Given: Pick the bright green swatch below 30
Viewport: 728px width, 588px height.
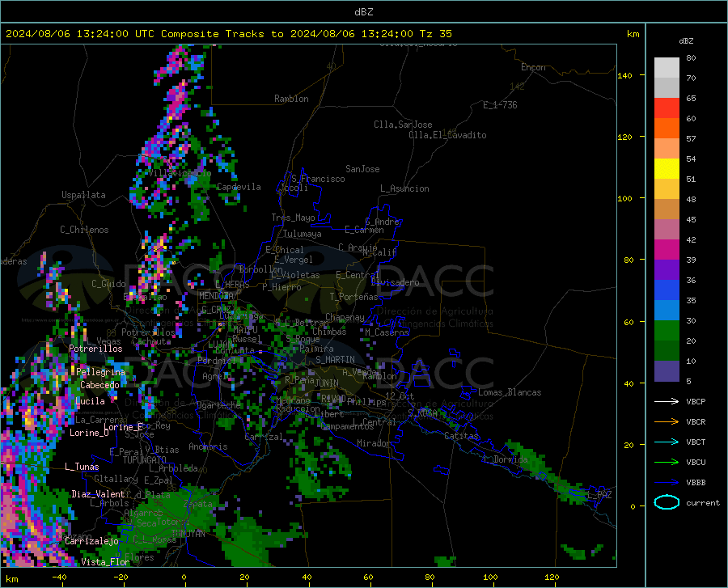Looking at the screenshot, I should pos(667,331).
